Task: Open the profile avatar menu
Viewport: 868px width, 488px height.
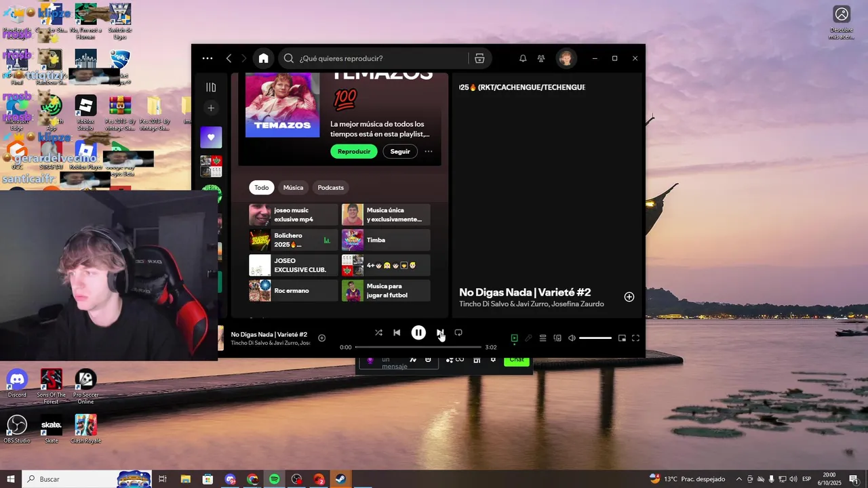Action: pos(565,58)
